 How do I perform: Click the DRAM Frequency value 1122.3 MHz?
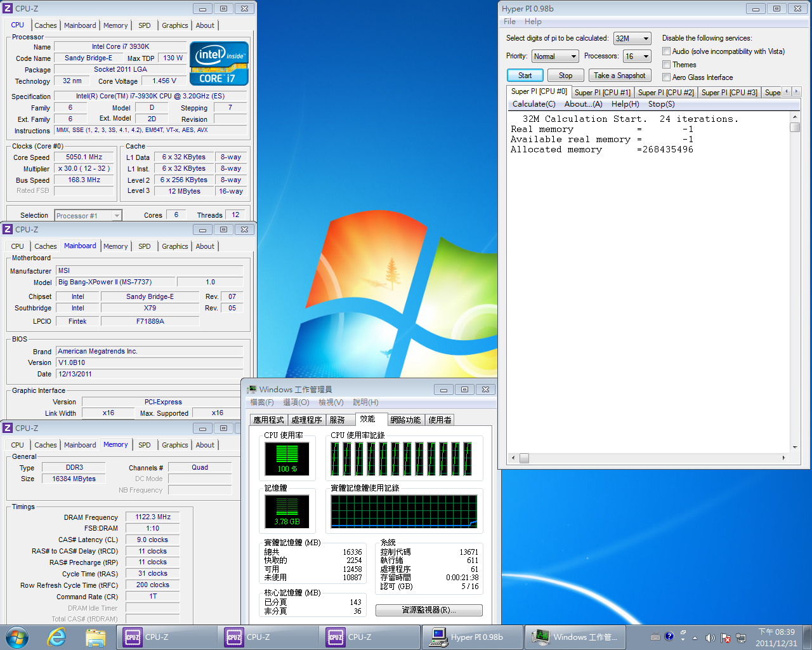[x=153, y=517]
